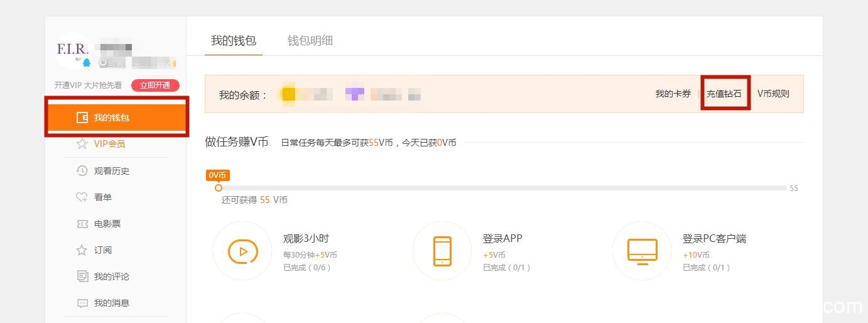Viewport: 868px width, 323px height.
Task: Click the 立即开通 VIP button
Action: (x=155, y=85)
